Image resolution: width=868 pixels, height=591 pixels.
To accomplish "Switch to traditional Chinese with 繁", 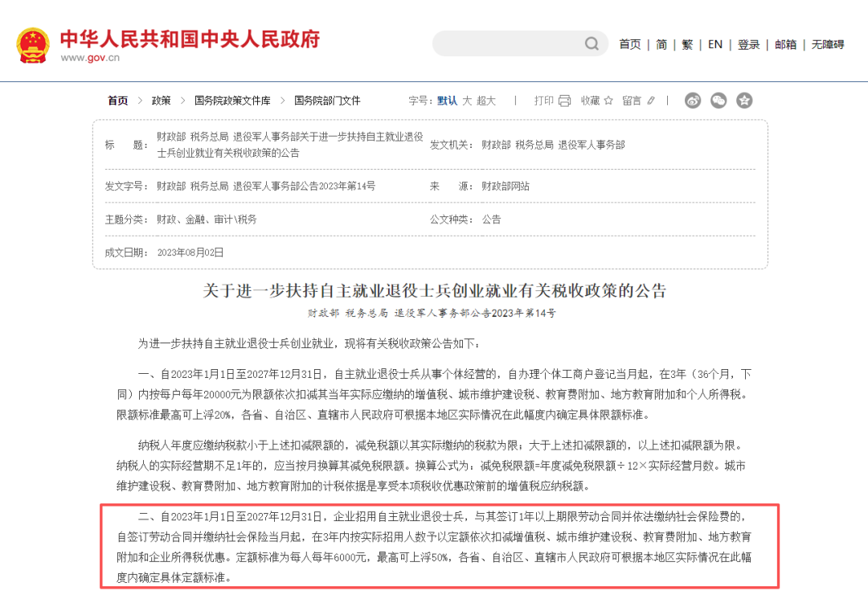I will [687, 44].
